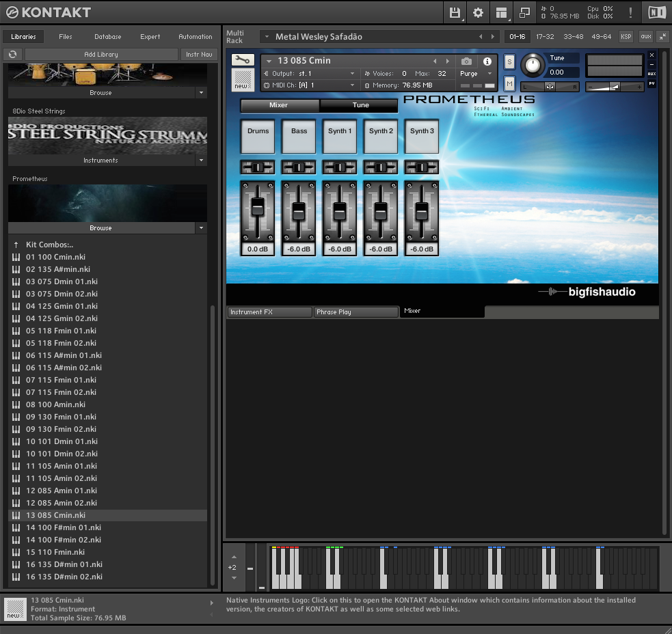Image resolution: width=672 pixels, height=634 pixels.
Task: Select previous multi with left arrow
Action: (x=481, y=37)
